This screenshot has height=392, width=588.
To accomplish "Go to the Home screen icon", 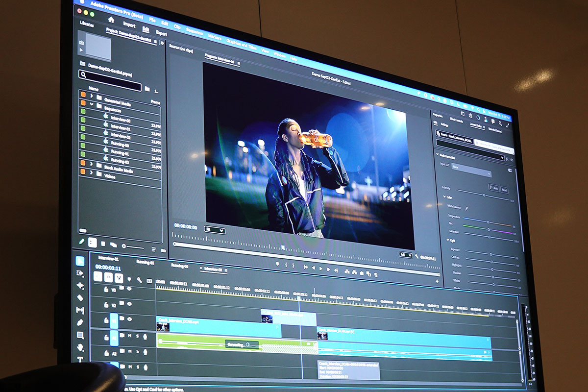I will 111,19.
